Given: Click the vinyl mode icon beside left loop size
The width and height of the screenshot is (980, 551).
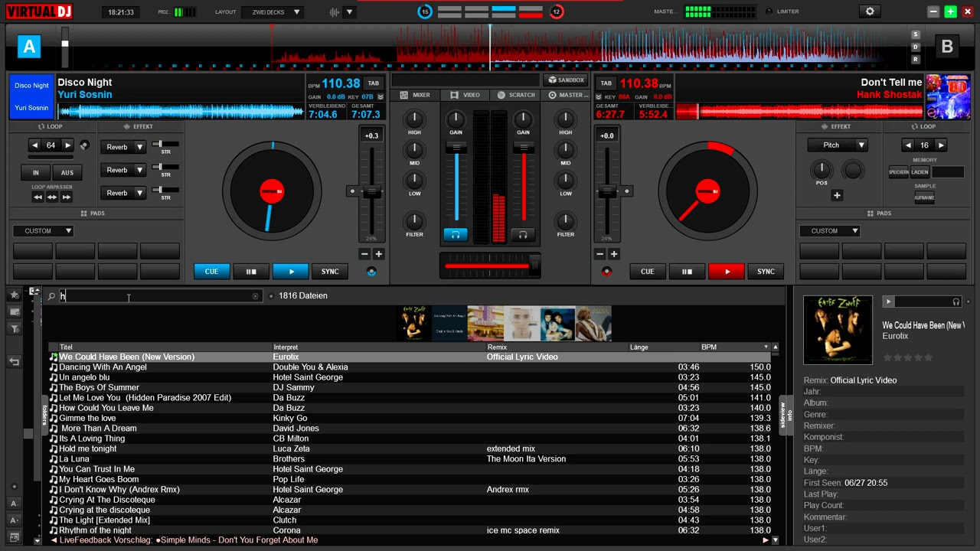Looking at the screenshot, I should [x=84, y=145].
